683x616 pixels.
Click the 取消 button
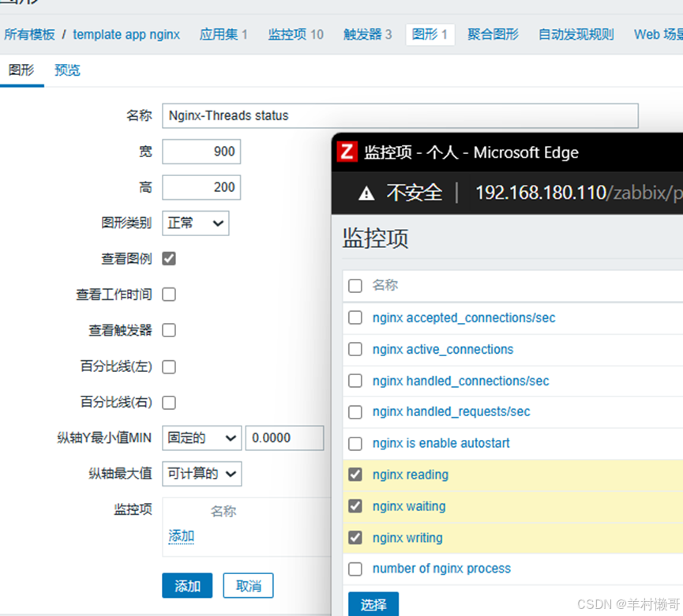pos(248,586)
